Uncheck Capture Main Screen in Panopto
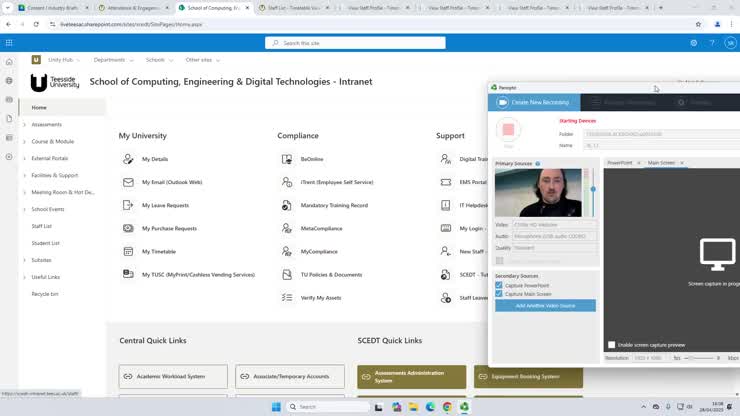This screenshot has height=416, width=740. 499,294
